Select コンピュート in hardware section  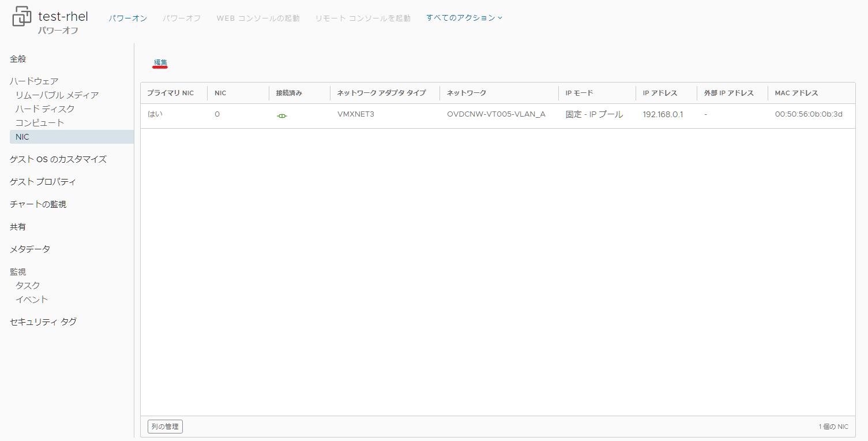[40, 122]
